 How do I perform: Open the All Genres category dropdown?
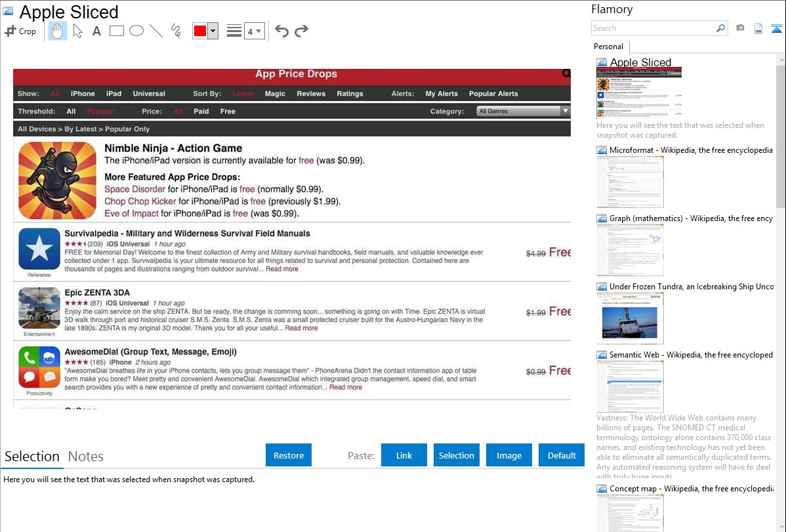pos(524,111)
